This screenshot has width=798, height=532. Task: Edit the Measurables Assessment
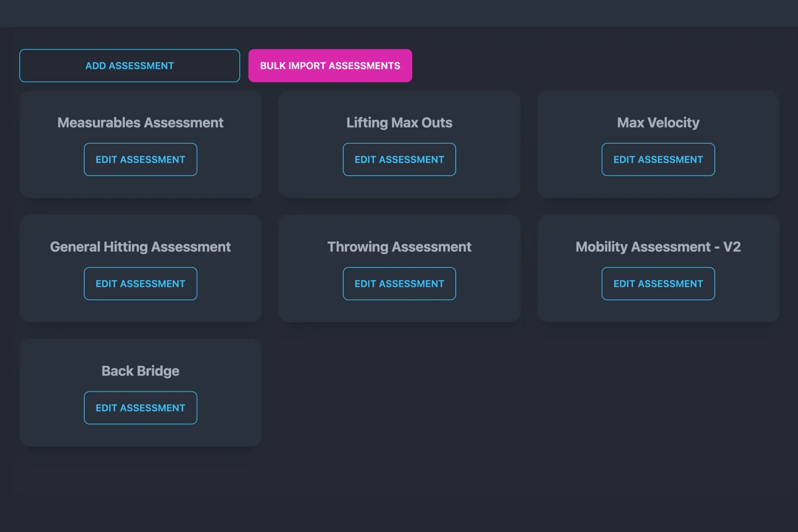pos(141,160)
